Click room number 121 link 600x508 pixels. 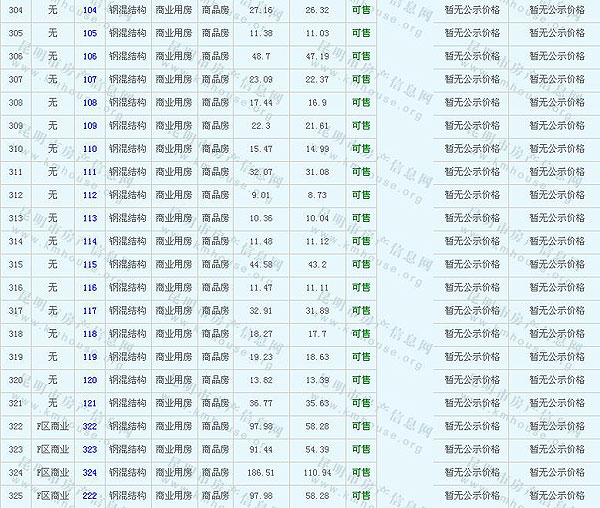(90, 403)
